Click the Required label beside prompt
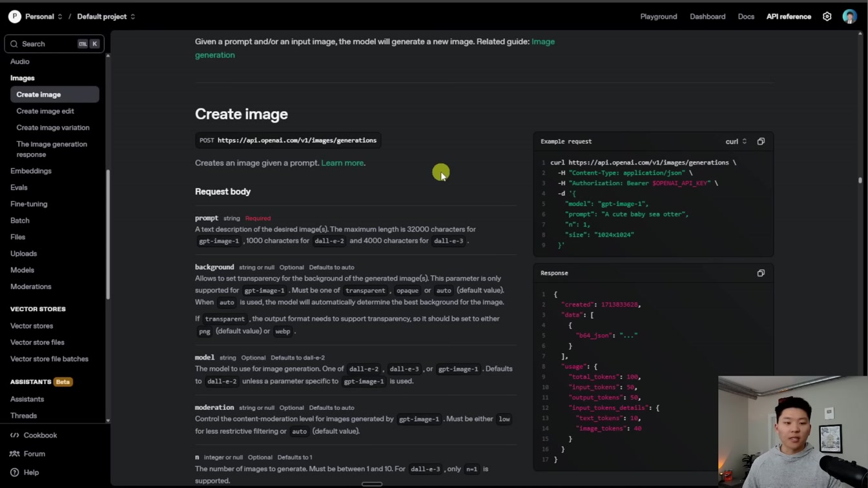Image resolution: width=868 pixels, height=488 pixels. coord(258,219)
